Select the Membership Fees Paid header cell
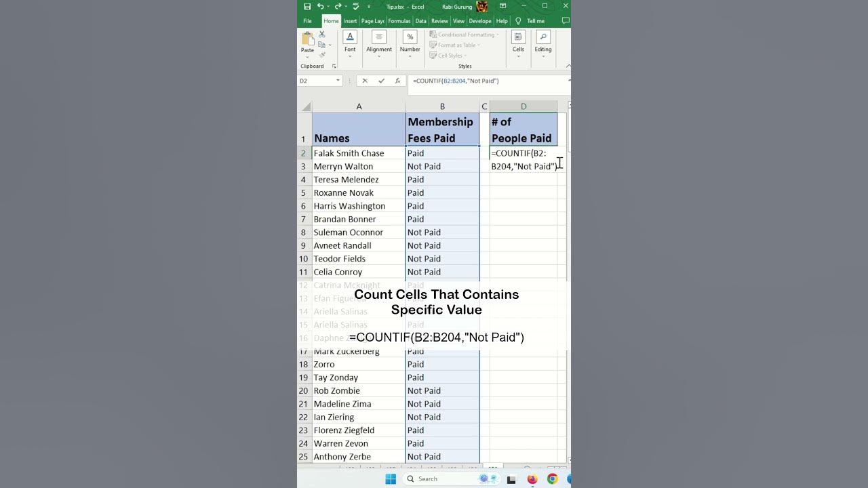 pyautogui.click(x=442, y=129)
